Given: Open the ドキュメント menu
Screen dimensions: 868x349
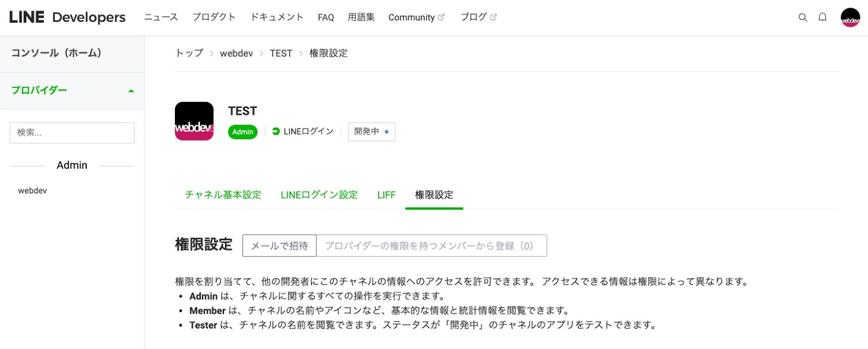Looking at the screenshot, I should 277,17.
